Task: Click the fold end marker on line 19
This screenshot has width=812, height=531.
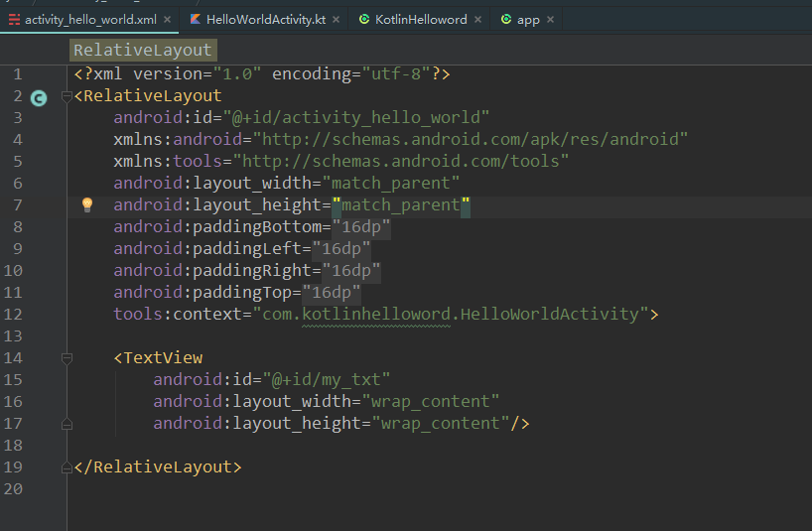Action: tap(67, 467)
